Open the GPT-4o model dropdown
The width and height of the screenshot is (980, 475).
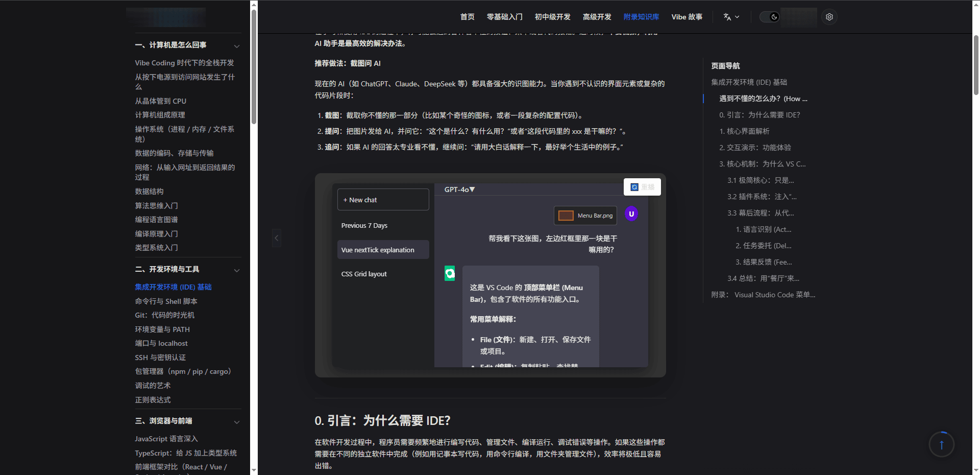[x=459, y=189]
